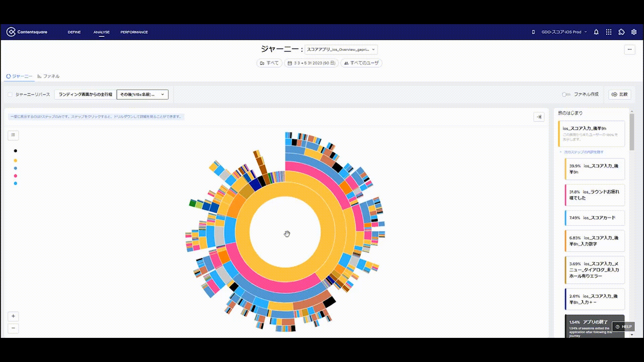Viewport: 644px width, 362px height.
Task: Enable the ジャーニーリバース checkbox
Action: point(10,95)
